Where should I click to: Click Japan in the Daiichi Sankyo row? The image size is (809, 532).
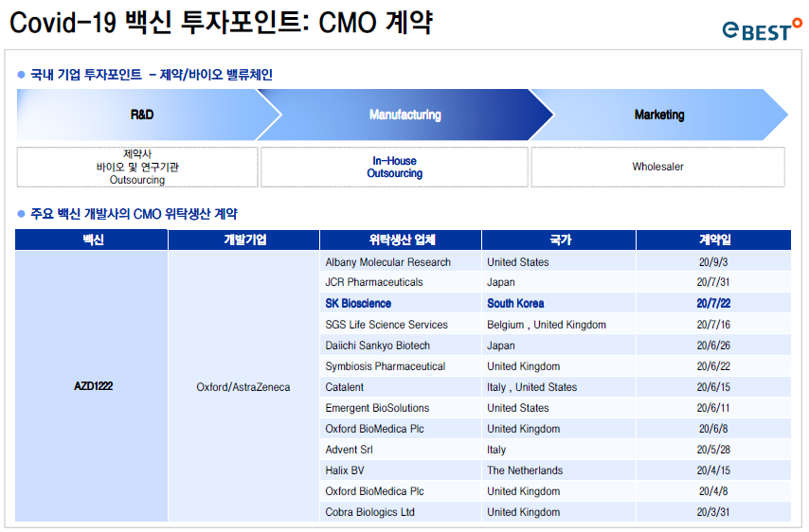(x=501, y=346)
